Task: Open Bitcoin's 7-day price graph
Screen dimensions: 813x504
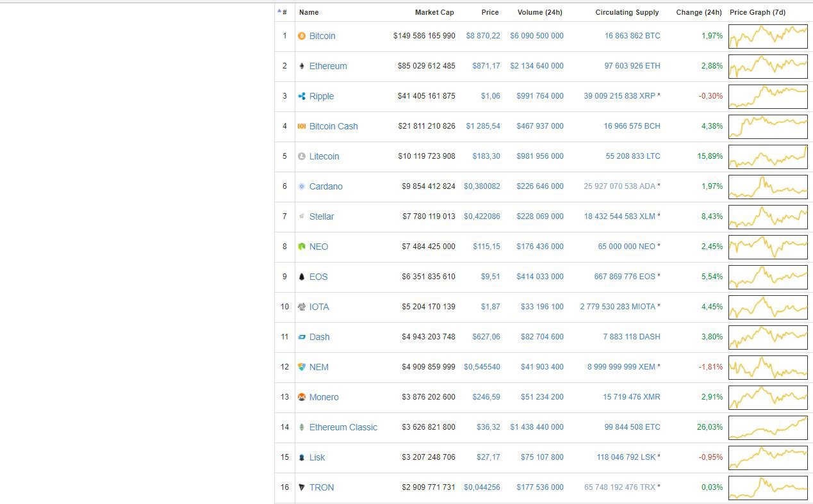Action: 768,37
